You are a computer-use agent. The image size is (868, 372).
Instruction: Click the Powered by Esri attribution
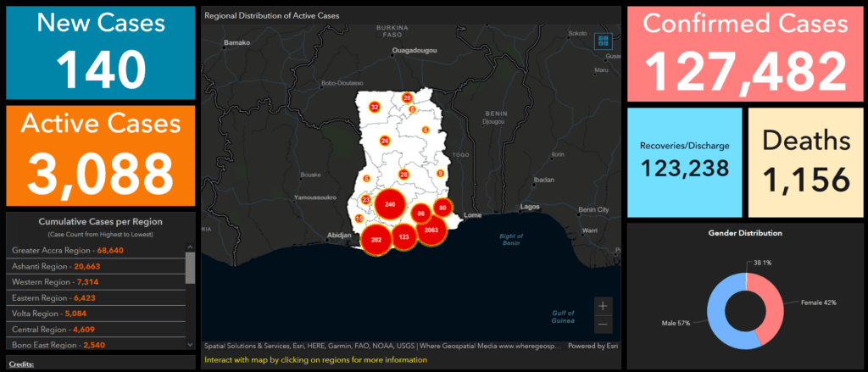[593, 346]
